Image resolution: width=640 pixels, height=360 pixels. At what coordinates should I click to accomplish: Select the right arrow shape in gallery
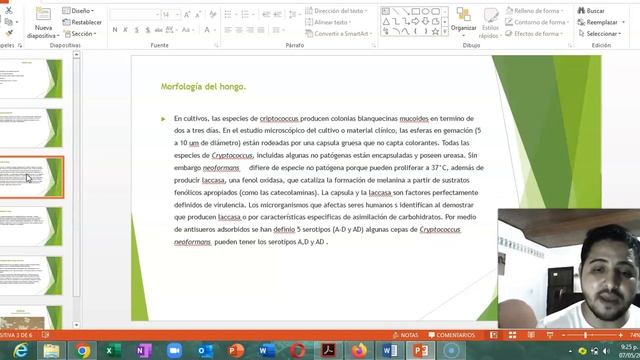coord(416,21)
